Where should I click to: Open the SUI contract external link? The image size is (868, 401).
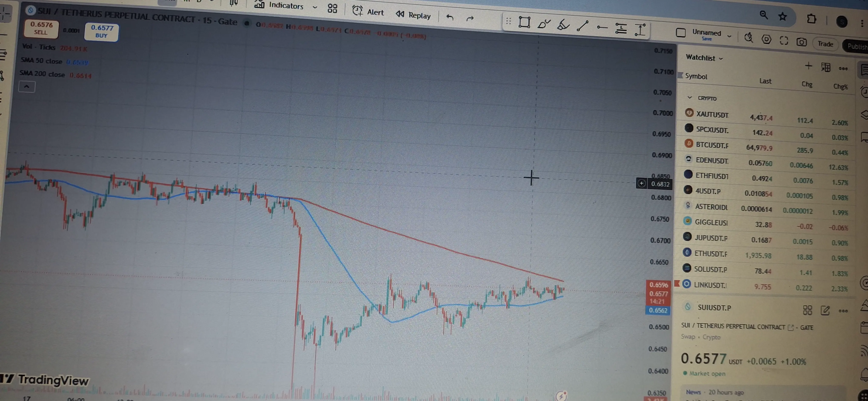point(791,327)
